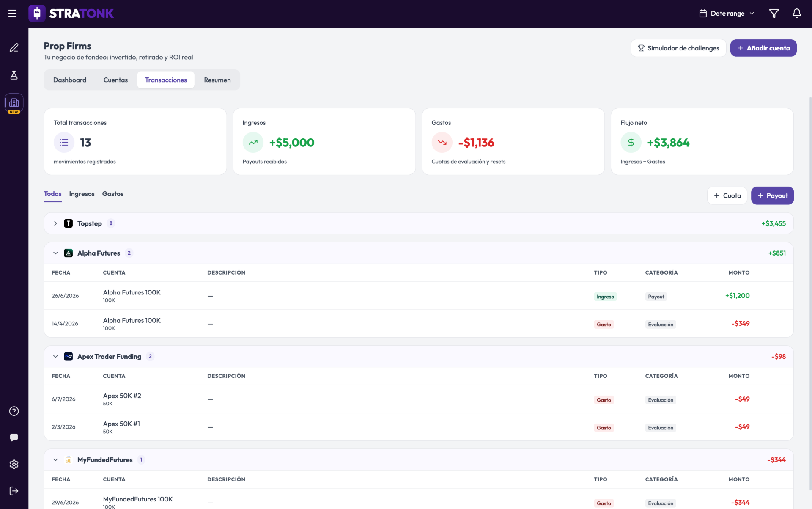Screen dimensions: 812x509
Task: Open the help question mark icon
Action: pos(14,411)
